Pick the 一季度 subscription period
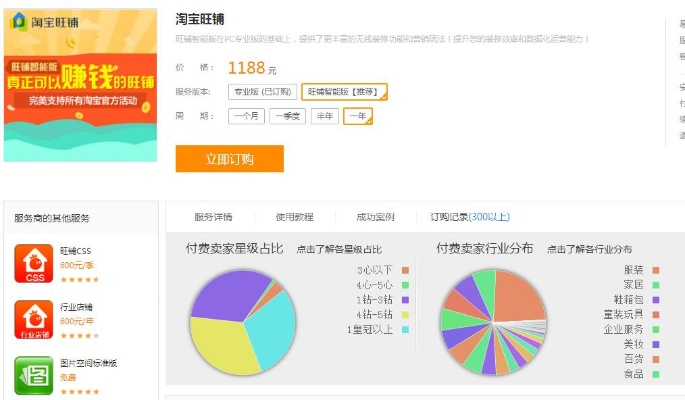This screenshot has width=685, height=400. tap(288, 116)
